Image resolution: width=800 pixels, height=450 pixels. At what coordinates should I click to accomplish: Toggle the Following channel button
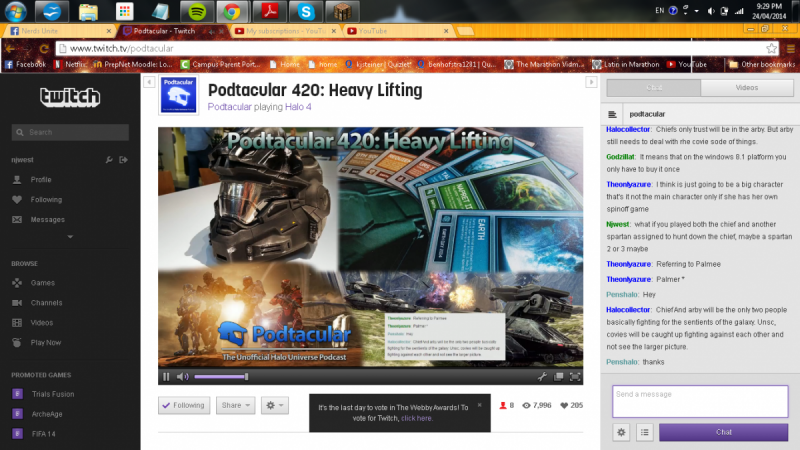(x=183, y=405)
